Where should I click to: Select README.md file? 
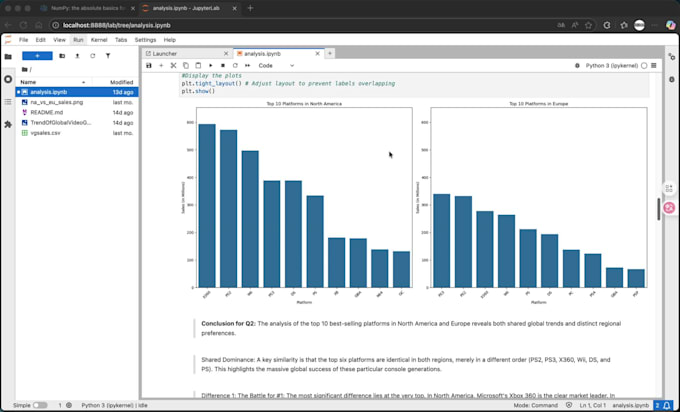tap(77, 112)
